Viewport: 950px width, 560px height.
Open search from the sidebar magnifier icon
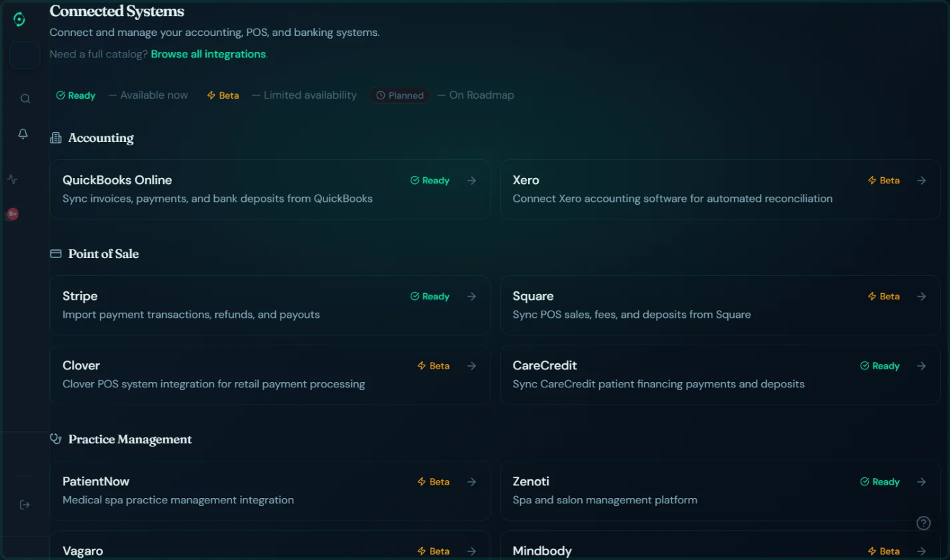click(25, 98)
